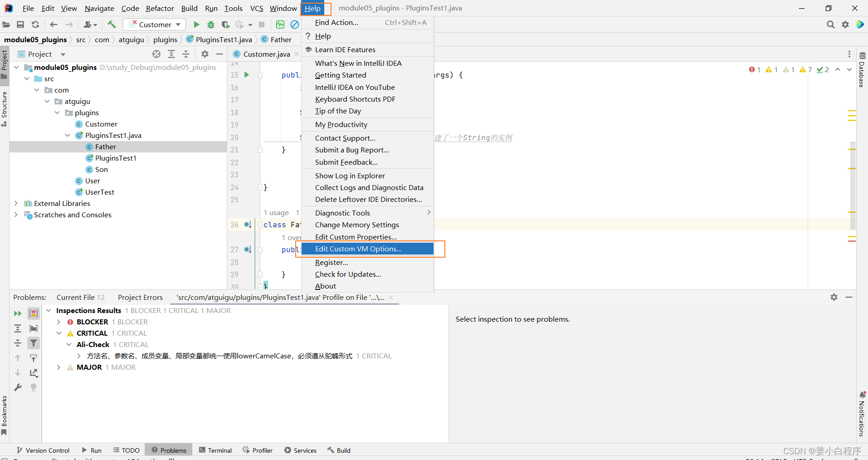Collapse the module05_plugins root node
This screenshot has height=460, width=868.
16,67
